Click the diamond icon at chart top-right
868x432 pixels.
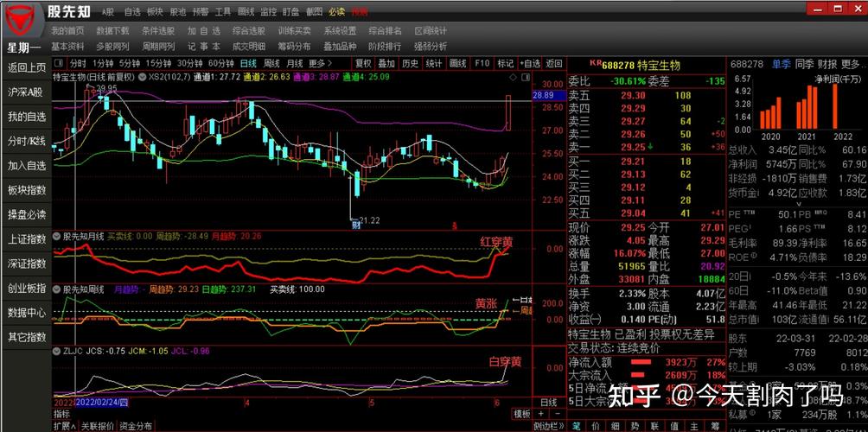513,77
